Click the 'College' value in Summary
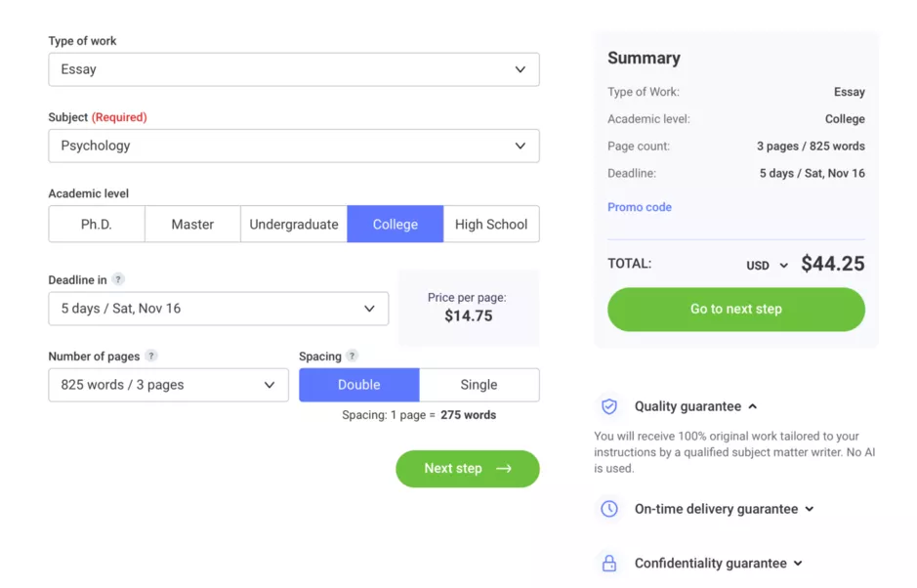917x588 pixels. coord(845,119)
